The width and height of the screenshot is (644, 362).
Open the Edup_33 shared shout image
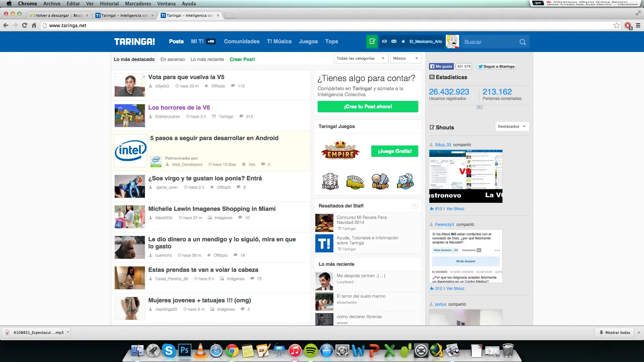[466, 176]
